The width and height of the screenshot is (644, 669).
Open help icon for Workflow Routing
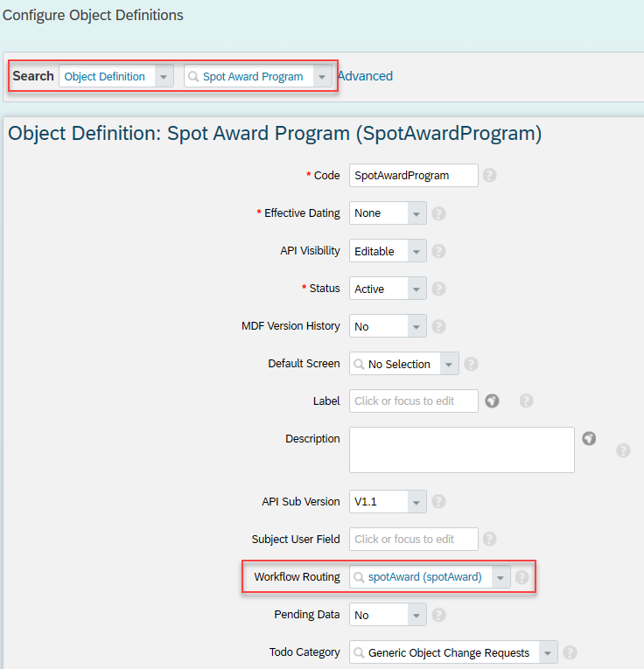pos(522,577)
